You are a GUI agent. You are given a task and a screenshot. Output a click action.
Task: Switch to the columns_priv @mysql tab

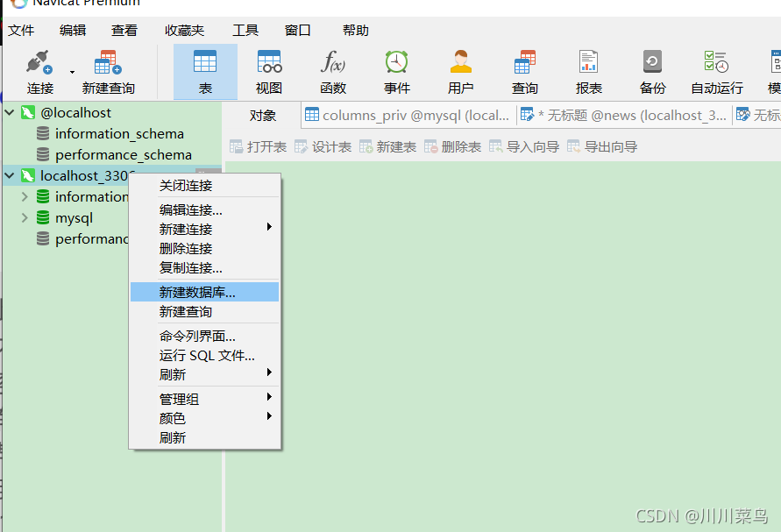pyautogui.click(x=408, y=116)
